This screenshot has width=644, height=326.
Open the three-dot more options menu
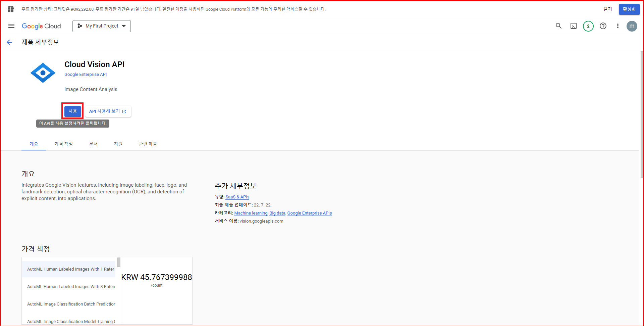click(x=618, y=26)
